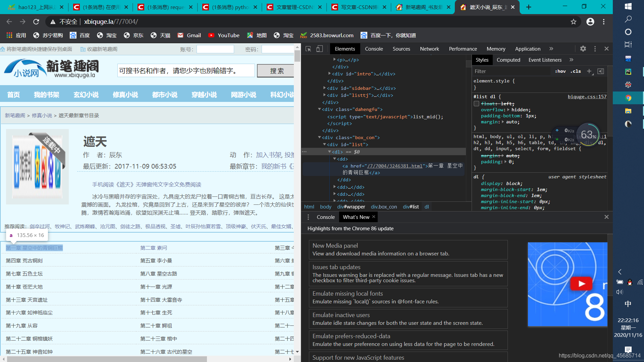Screen dimensions: 644x362
Task: Click the book search input field
Action: [x=186, y=71]
